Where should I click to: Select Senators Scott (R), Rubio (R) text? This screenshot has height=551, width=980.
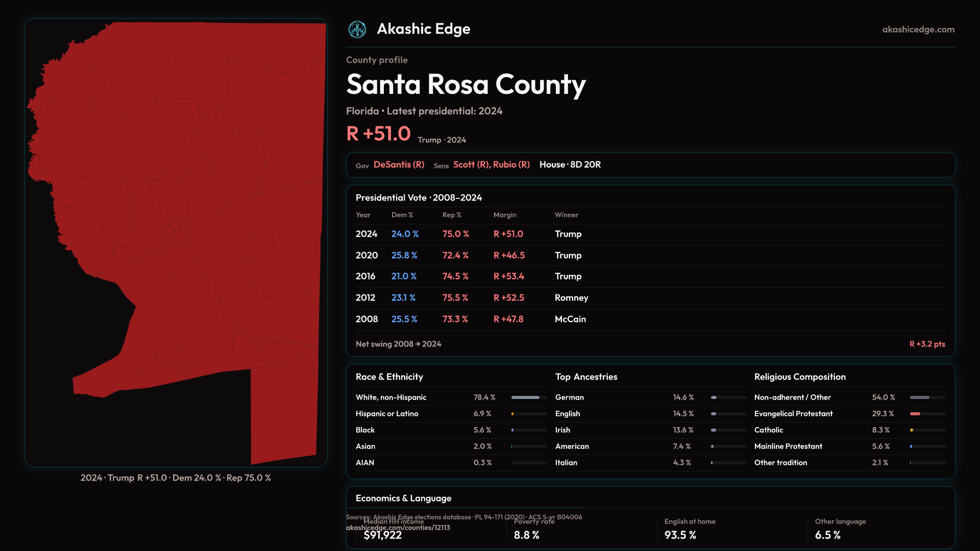tap(491, 165)
